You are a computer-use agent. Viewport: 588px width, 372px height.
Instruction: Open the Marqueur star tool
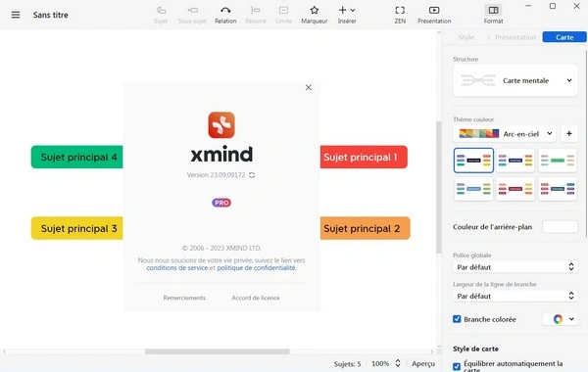[315, 15]
